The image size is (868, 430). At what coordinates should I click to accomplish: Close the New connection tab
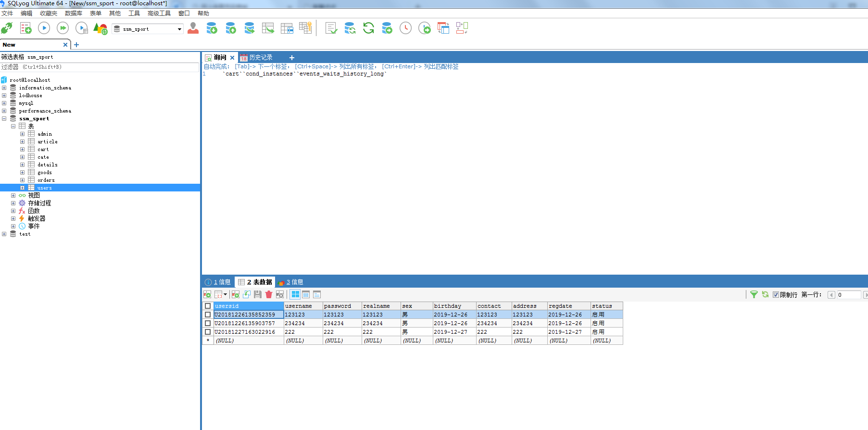[x=65, y=45]
